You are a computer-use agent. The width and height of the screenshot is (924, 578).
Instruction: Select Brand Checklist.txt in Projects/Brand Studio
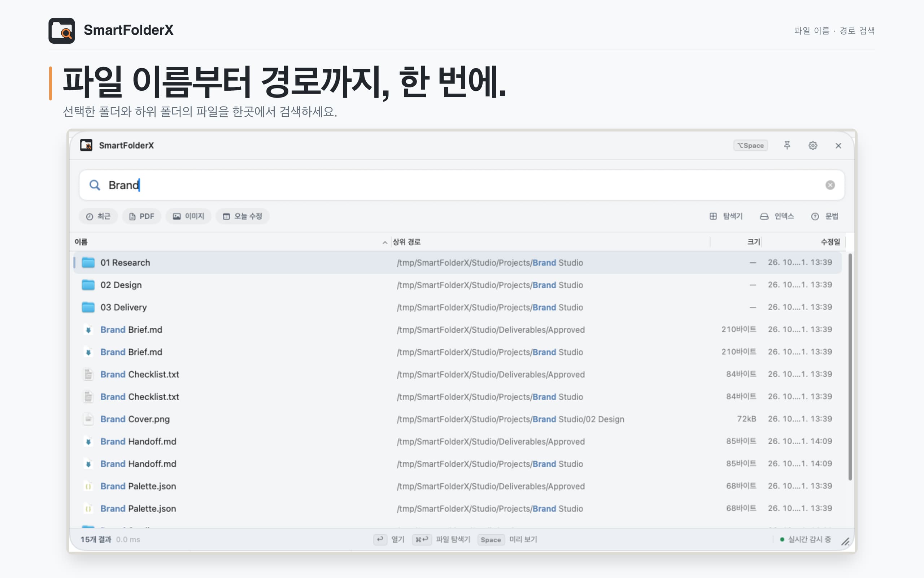coord(457,397)
